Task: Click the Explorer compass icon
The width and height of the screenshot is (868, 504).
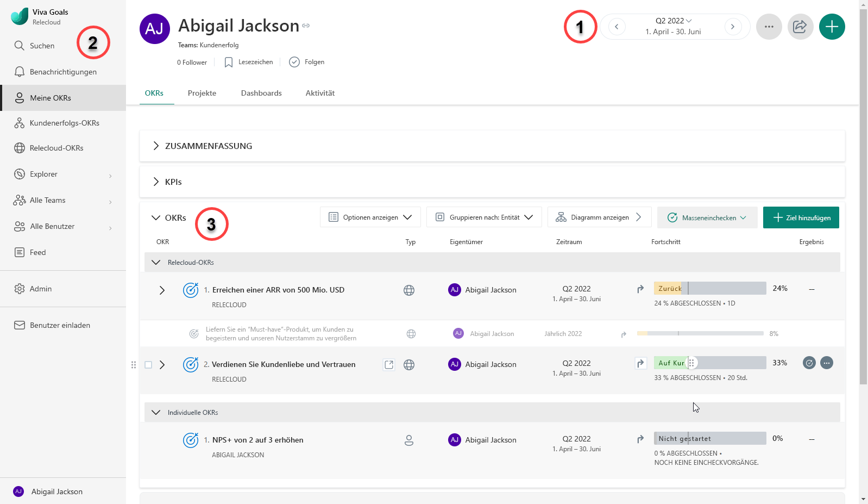Action: click(20, 174)
